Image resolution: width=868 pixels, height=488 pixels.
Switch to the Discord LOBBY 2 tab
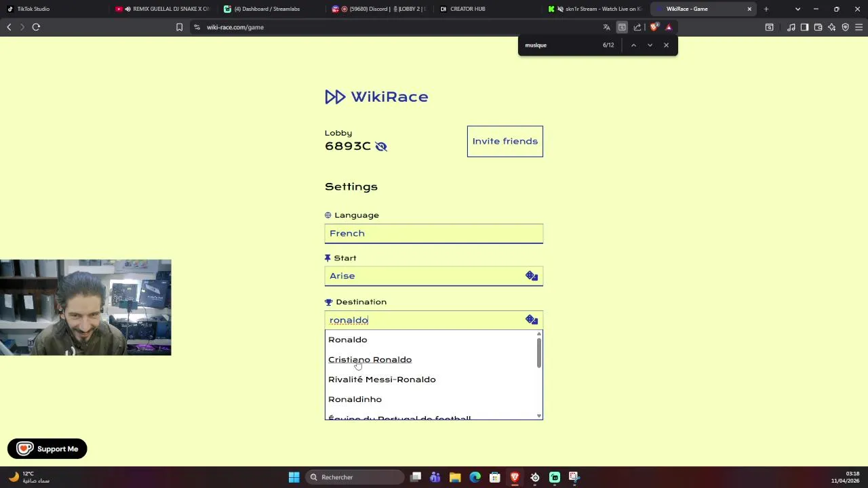[380, 9]
